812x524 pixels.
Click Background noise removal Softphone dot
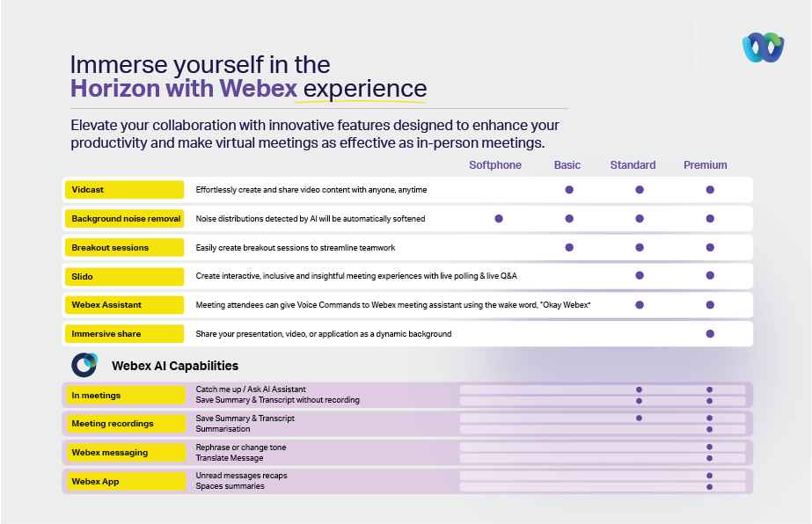[499, 218]
